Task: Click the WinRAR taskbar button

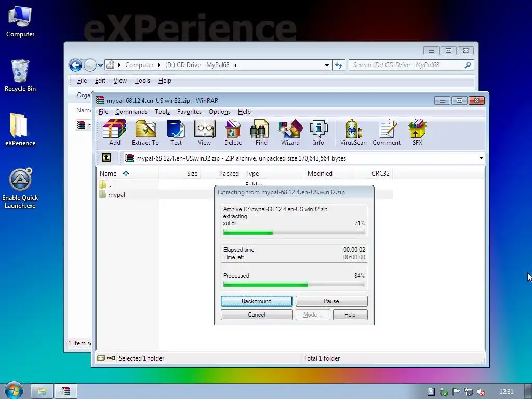Action: (x=66, y=392)
